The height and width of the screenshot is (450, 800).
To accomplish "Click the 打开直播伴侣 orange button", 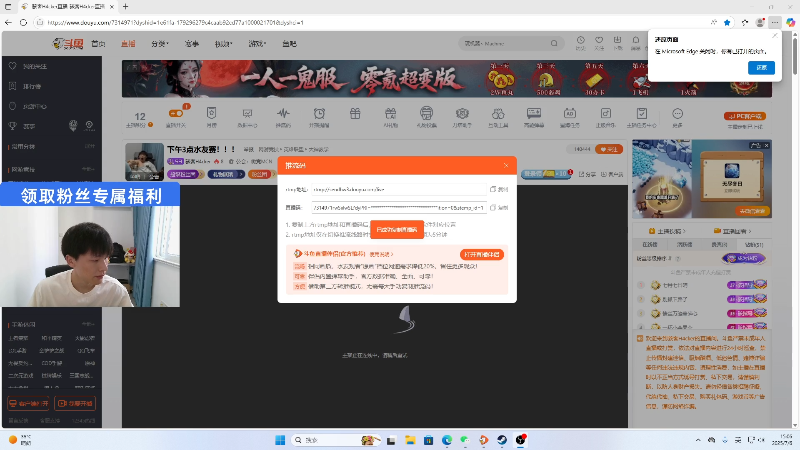I will (x=482, y=254).
